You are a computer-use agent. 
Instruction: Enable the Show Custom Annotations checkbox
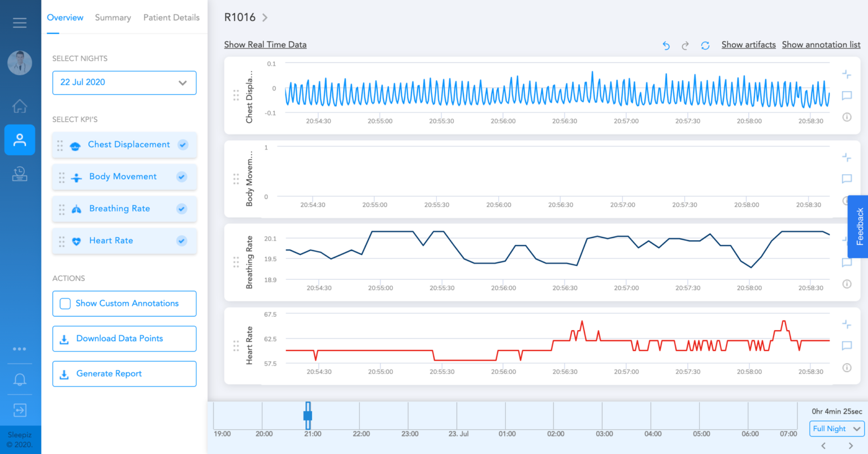click(x=66, y=304)
